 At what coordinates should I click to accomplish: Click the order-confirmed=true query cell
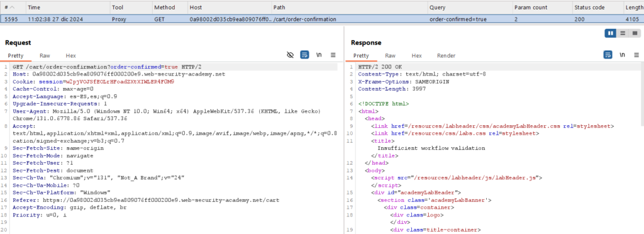click(458, 19)
